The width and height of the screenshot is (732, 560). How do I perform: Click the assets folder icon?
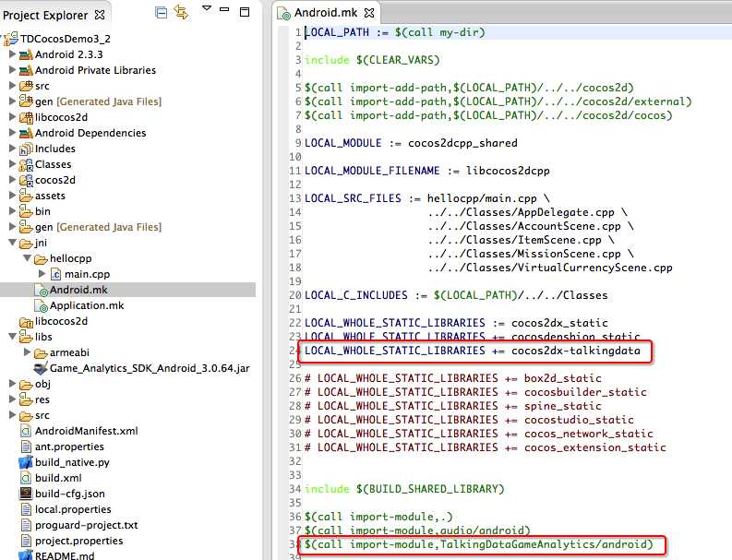26,196
